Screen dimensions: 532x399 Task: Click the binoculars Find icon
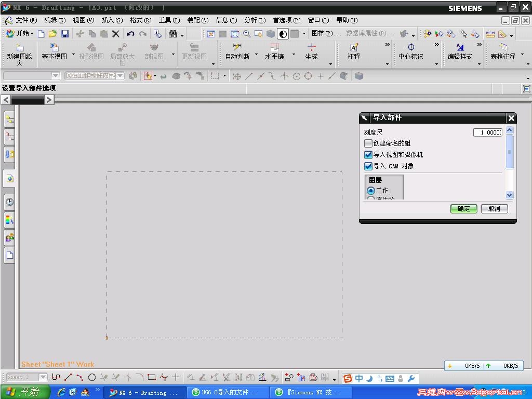pyautogui.click(x=173, y=34)
